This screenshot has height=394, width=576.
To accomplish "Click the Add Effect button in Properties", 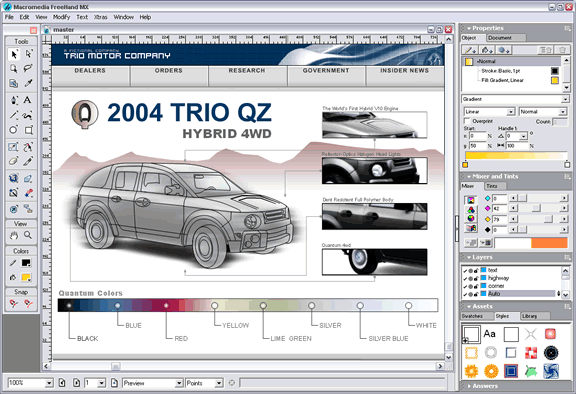I will coord(504,50).
